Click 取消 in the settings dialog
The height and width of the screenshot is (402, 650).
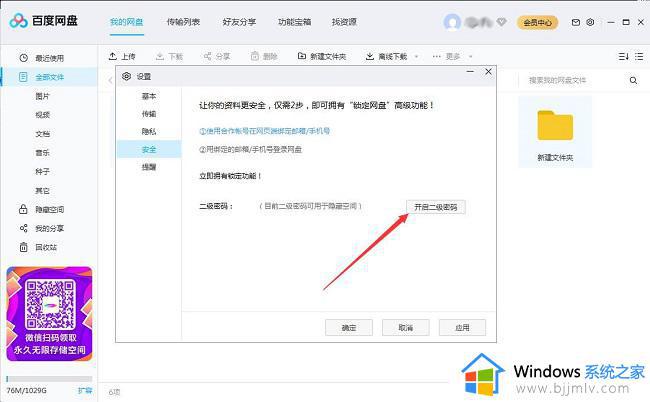click(x=405, y=328)
